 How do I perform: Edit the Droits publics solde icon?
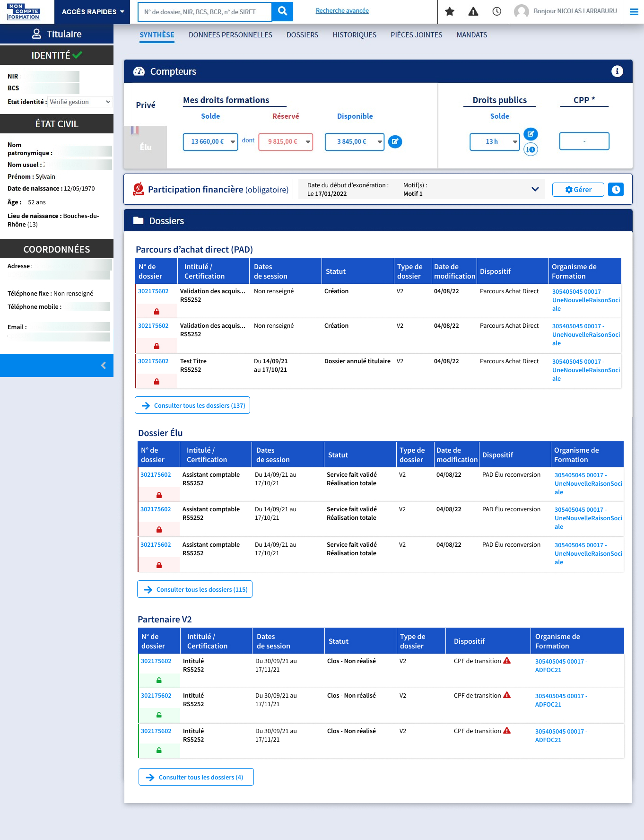pos(531,134)
